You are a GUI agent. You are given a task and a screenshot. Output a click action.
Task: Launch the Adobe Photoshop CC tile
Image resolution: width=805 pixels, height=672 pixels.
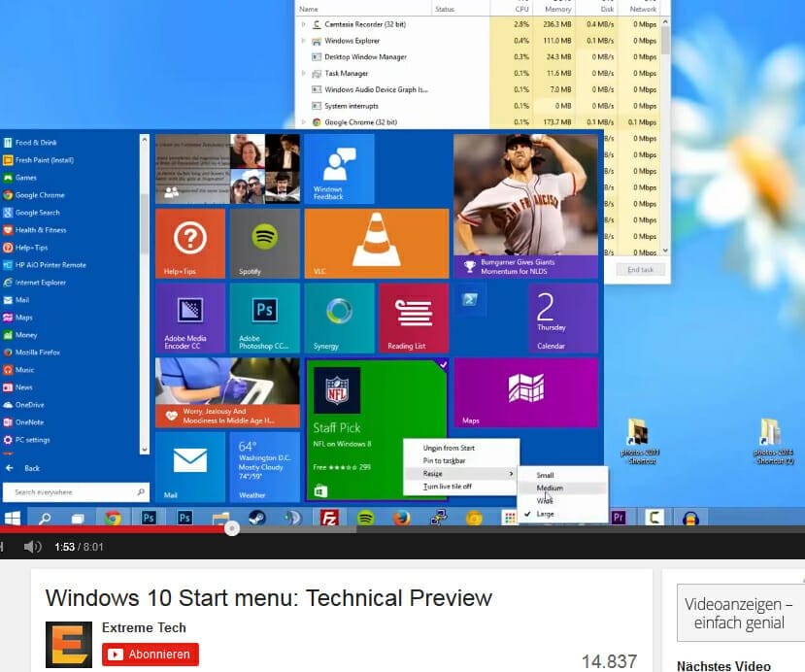coord(264,318)
